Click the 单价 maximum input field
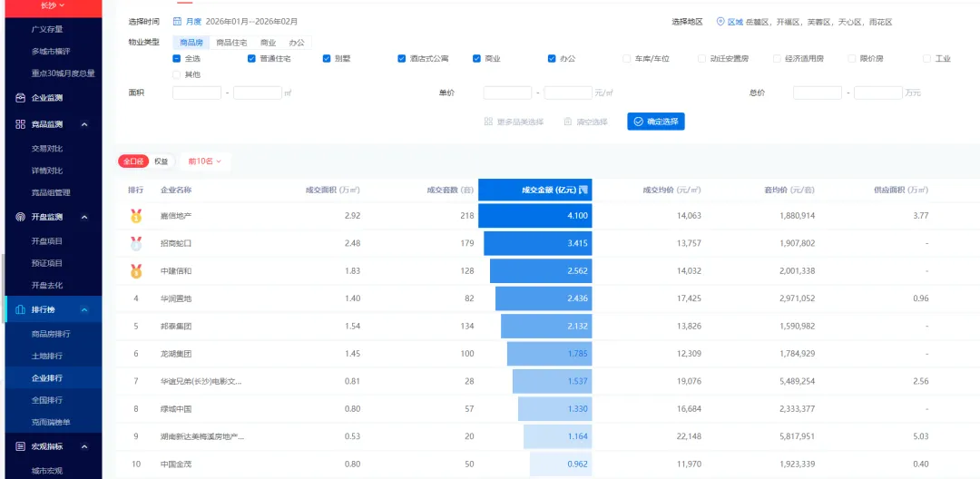 tap(567, 93)
